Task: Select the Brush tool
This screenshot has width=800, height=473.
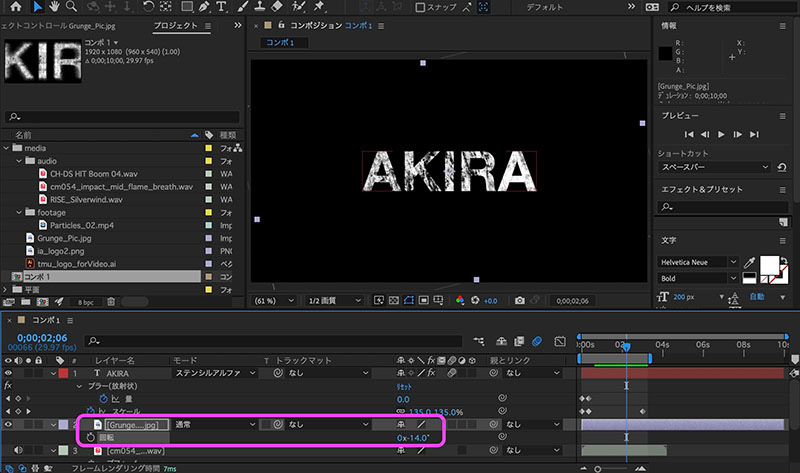Action: [x=243, y=7]
